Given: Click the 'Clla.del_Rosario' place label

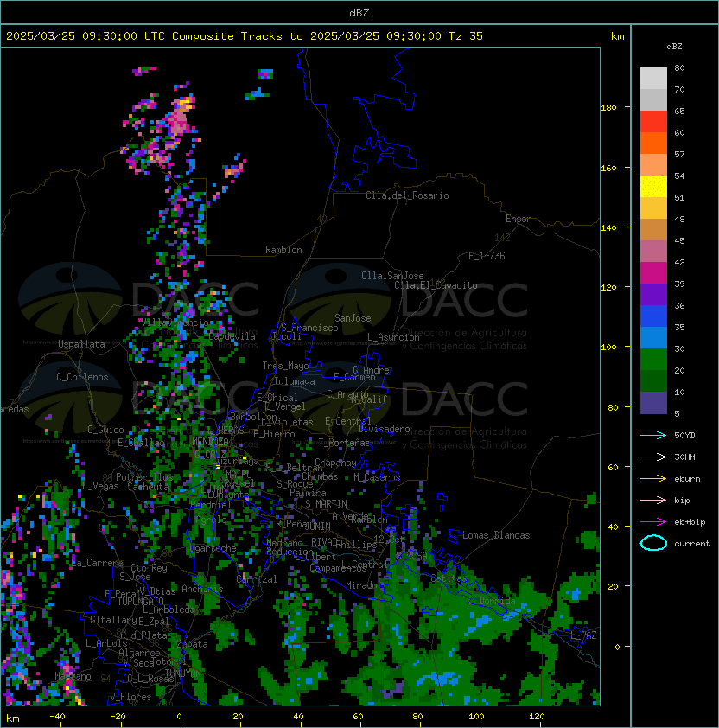Looking at the screenshot, I should 407,195.
